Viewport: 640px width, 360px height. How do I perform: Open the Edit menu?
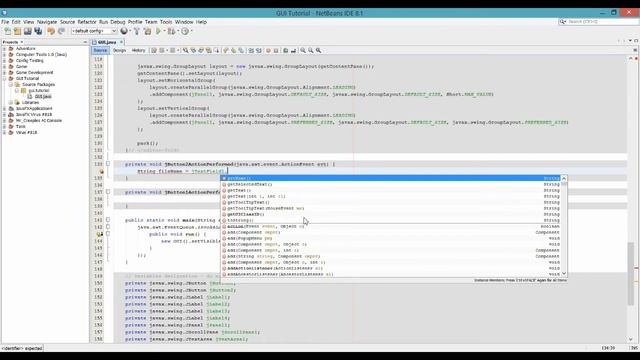tap(16, 22)
